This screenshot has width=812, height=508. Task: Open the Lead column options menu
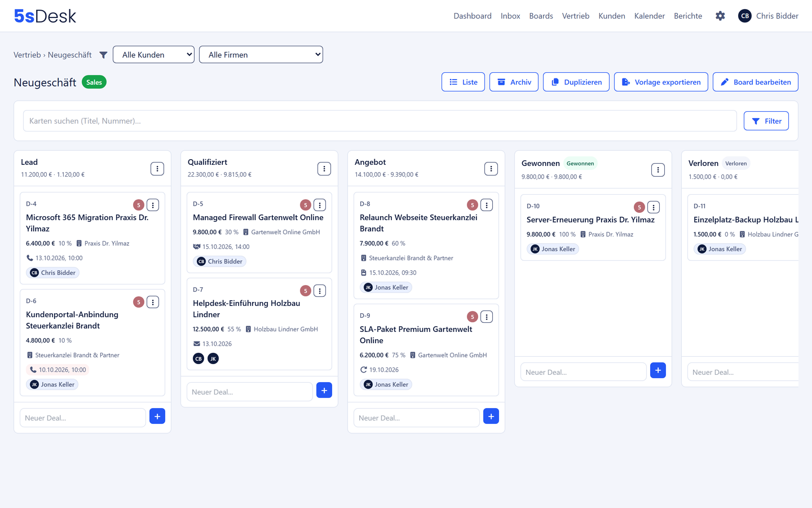(157, 169)
